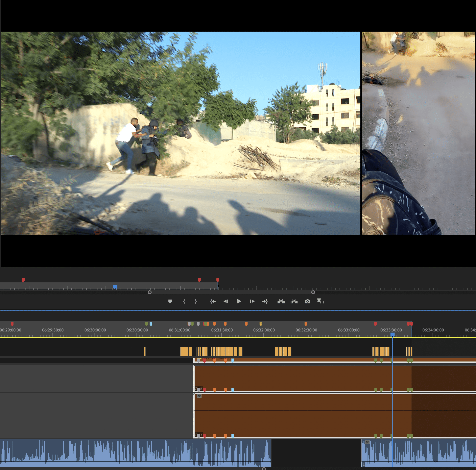Set a Mark Out point using the brace icon
476x470 pixels.
pos(196,301)
